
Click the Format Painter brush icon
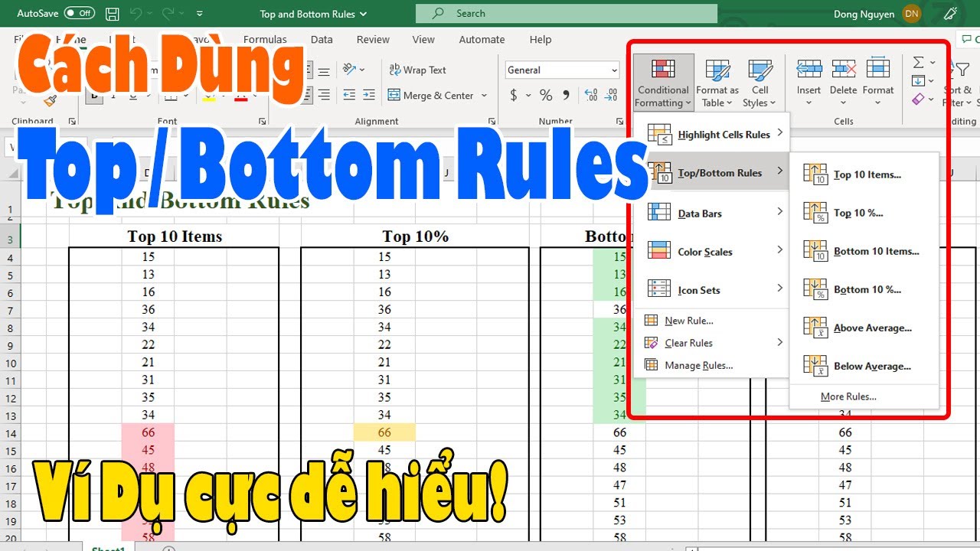tap(51, 101)
